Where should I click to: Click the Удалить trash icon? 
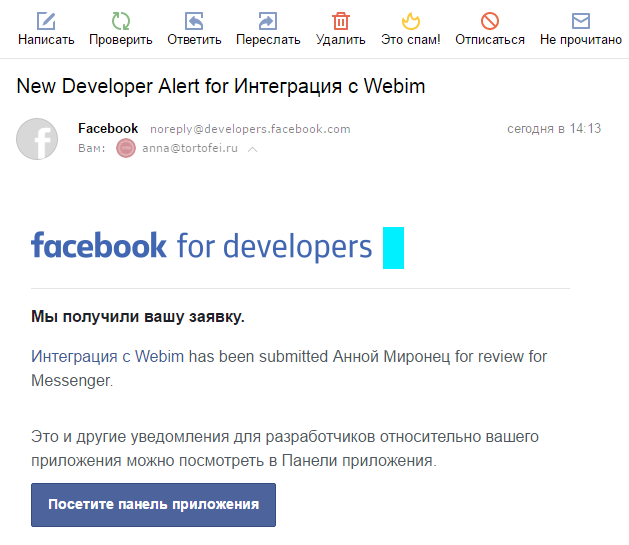(x=341, y=20)
